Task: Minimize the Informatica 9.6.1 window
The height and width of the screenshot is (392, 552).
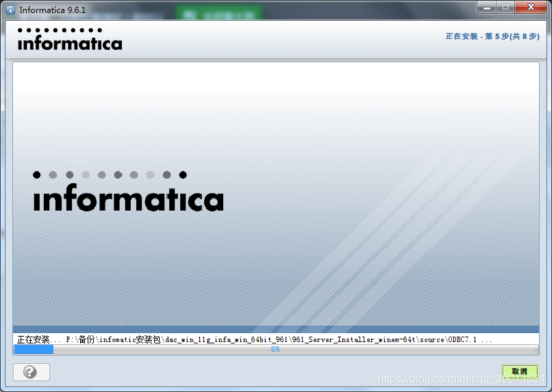Action: pos(487,7)
